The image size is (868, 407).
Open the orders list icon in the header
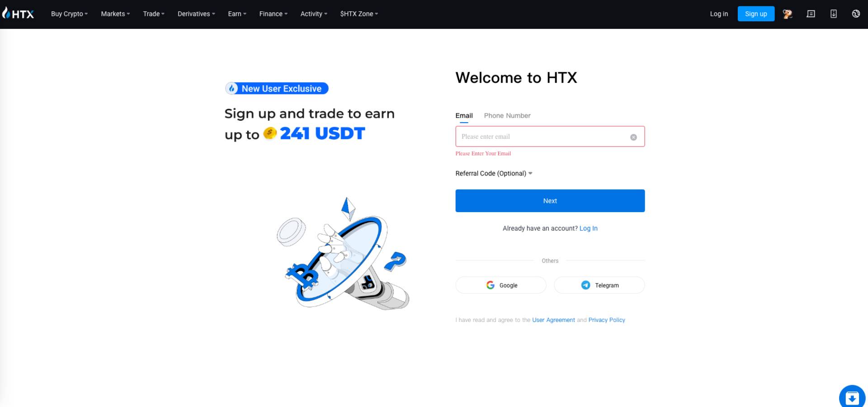click(x=811, y=14)
